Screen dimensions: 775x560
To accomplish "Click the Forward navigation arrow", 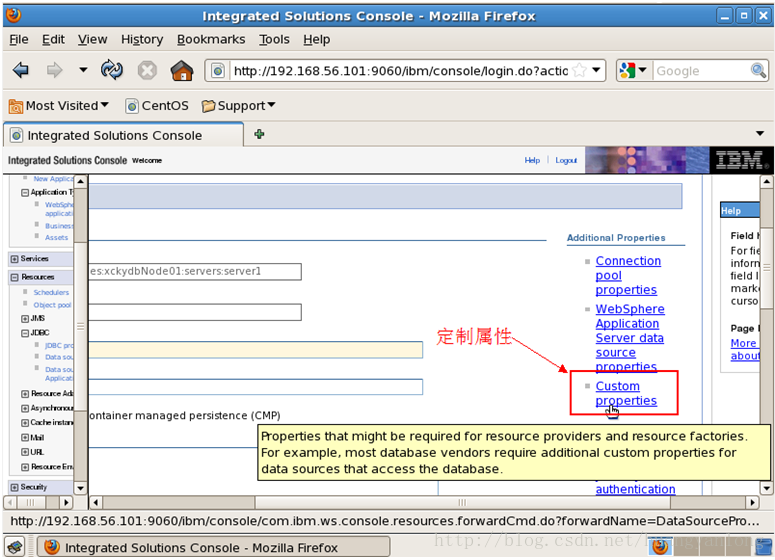I will (54, 70).
